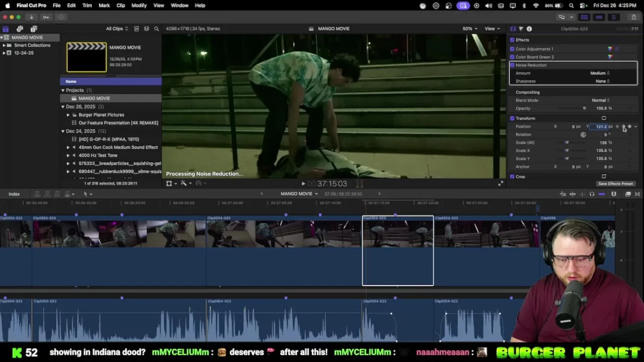The image size is (644, 362).
Task: Uncheck Color Adjustments 1 effect
Action: [512, 49]
